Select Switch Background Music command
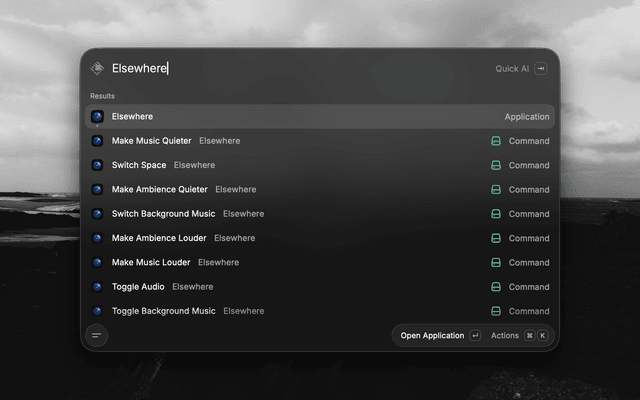 (x=320, y=214)
